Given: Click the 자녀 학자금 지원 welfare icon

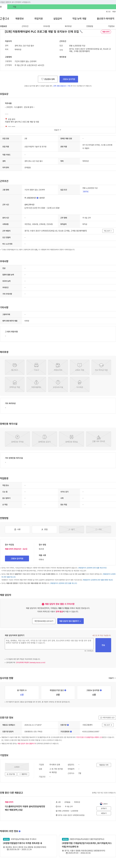Looking at the screenshot, I should (101, 367).
